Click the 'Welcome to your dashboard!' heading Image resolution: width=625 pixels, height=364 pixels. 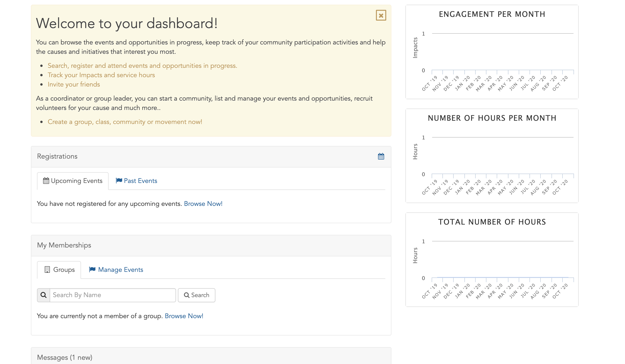tap(127, 23)
